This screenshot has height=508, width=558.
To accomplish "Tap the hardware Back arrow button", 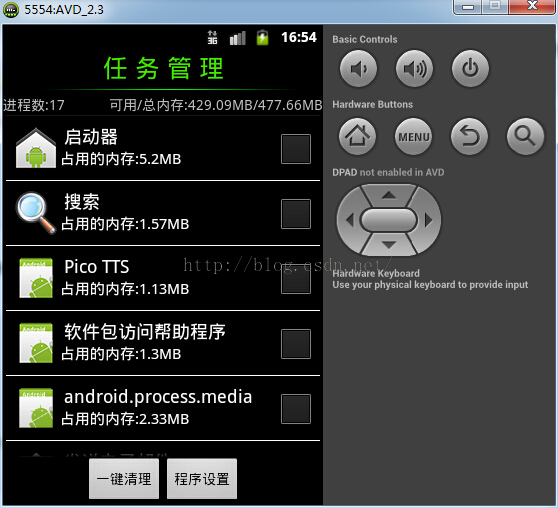I will 469,136.
